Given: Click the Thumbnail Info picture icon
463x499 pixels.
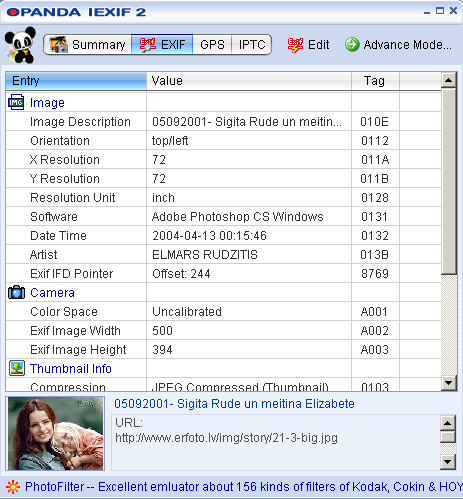Looking at the screenshot, I should [17, 368].
